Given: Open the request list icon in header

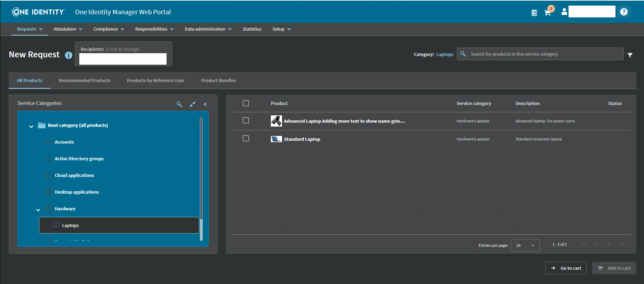Looking at the screenshot, I should click(534, 13).
